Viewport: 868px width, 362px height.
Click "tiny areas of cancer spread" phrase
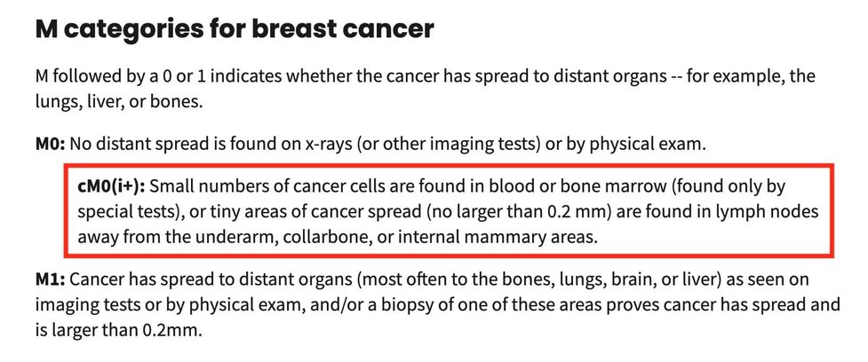(304, 213)
